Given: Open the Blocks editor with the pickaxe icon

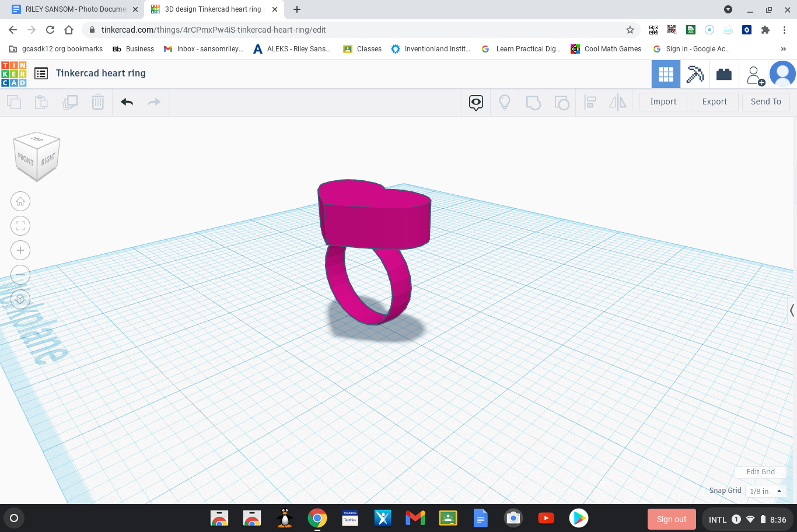Looking at the screenshot, I should tap(695, 73).
